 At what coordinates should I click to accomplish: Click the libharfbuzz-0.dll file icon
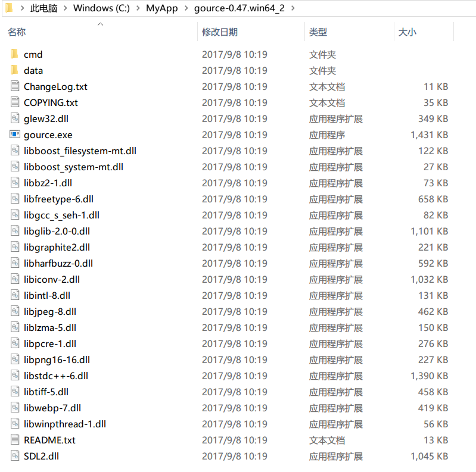click(x=15, y=263)
